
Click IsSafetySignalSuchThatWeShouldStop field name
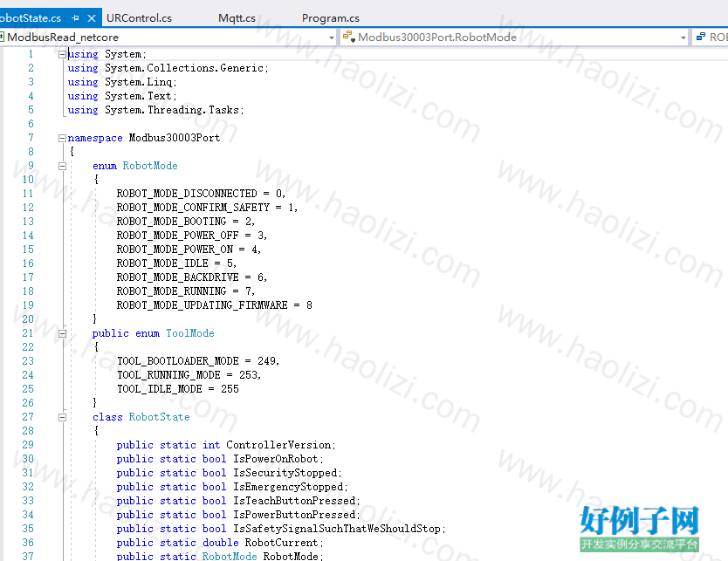pyautogui.click(x=337, y=529)
